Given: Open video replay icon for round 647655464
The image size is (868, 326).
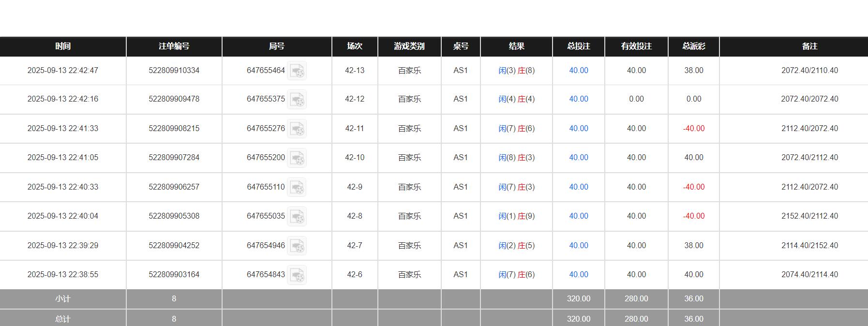Looking at the screenshot, I should point(297,71).
